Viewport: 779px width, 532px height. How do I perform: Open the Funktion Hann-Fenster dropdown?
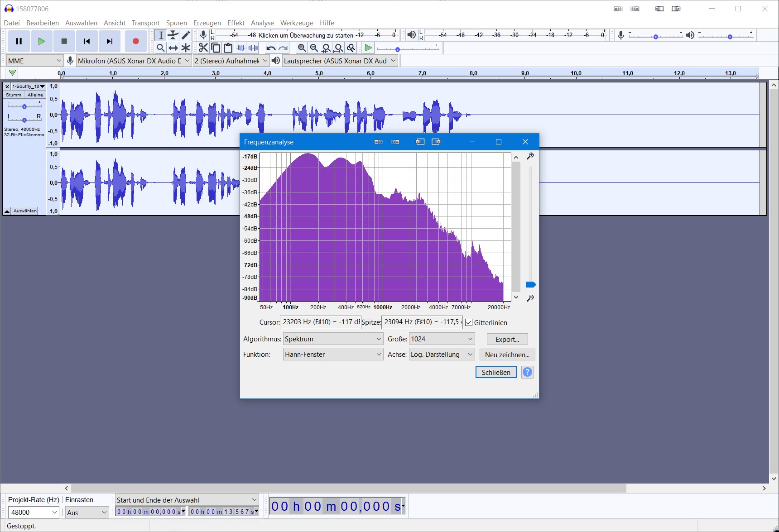click(x=333, y=355)
